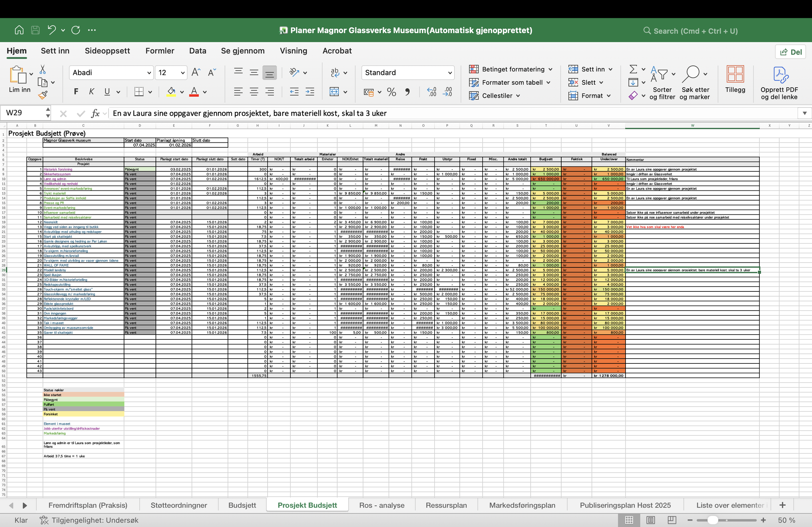
Task: Click the undo arrow icon
Action: (x=52, y=30)
